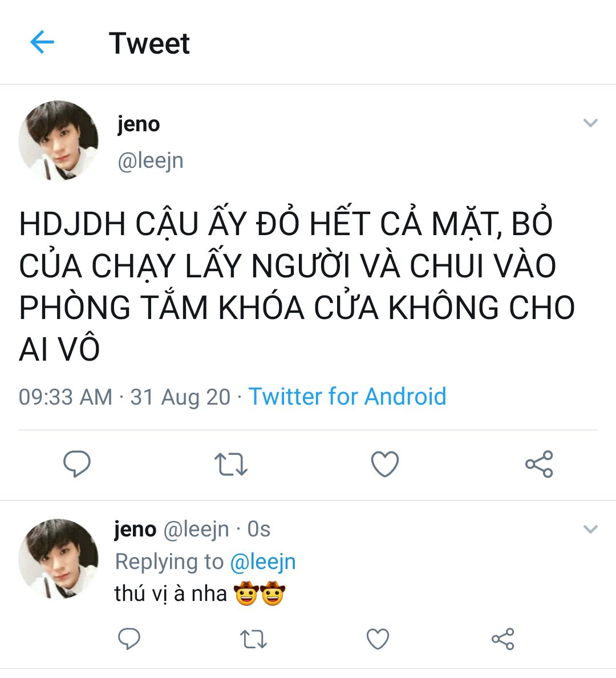Screen dimensions: 616x678
Task: Reply to the 'thú vị à nha' tweet
Action: (129, 639)
